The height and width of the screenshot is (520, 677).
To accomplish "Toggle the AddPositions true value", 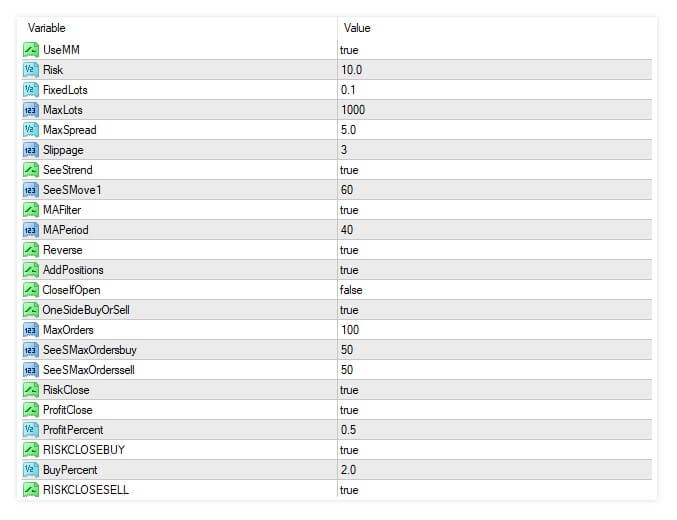I will click(x=349, y=270).
